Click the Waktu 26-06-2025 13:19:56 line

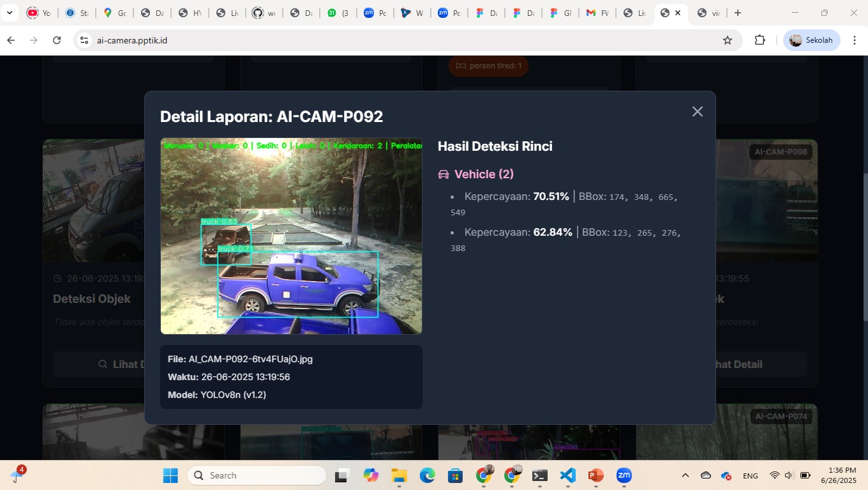click(229, 377)
